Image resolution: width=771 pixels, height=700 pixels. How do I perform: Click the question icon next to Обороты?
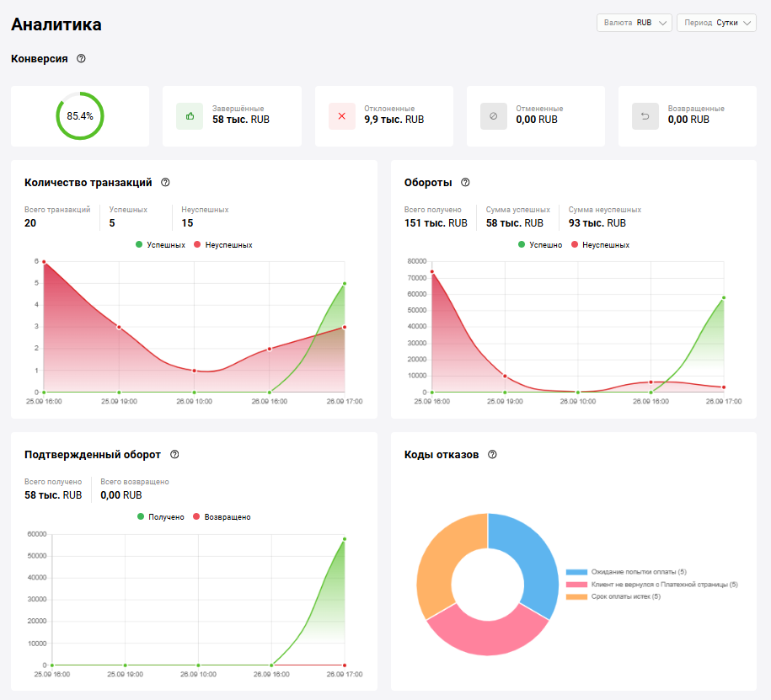465,182
